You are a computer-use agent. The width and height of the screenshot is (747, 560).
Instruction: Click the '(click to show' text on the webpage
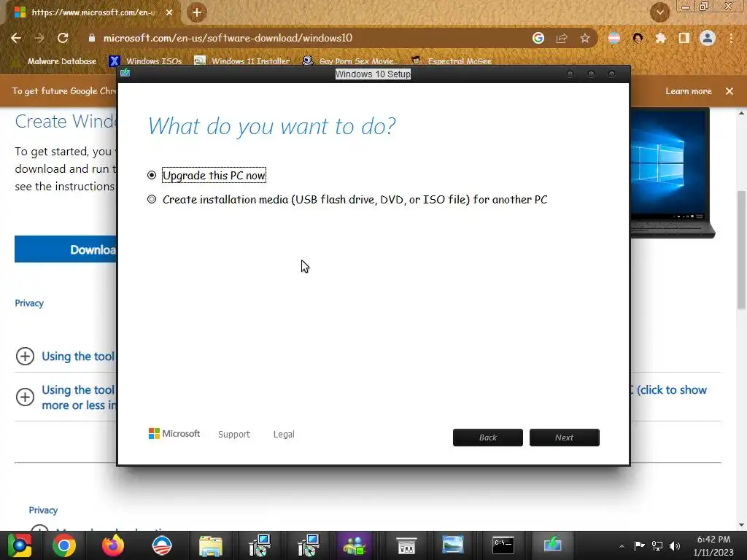(x=672, y=390)
